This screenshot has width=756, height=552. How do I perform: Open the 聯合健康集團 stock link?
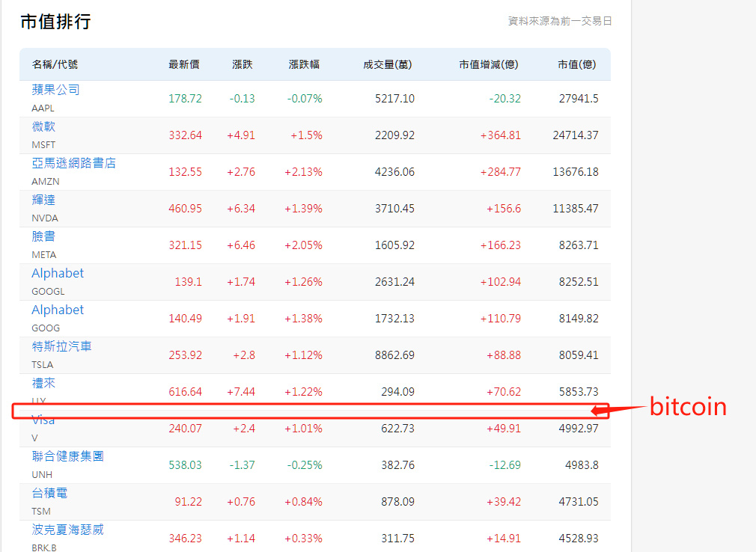coord(68,456)
